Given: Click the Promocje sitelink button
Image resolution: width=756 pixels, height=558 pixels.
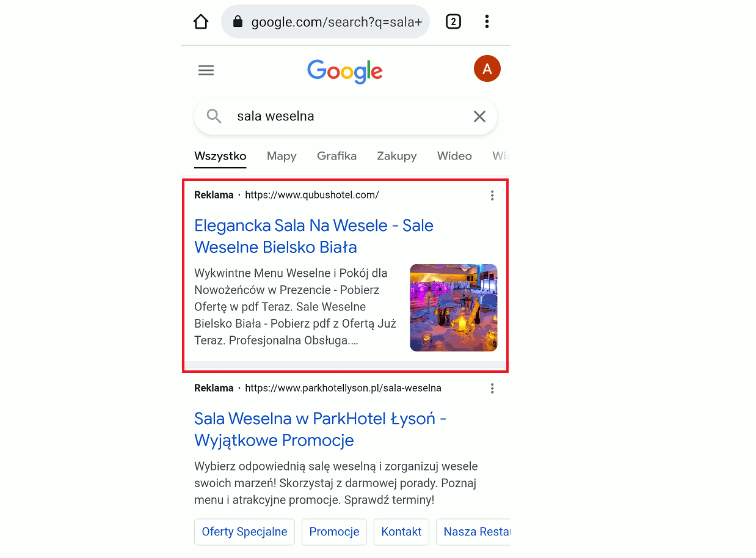Looking at the screenshot, I should pos(334,532).
